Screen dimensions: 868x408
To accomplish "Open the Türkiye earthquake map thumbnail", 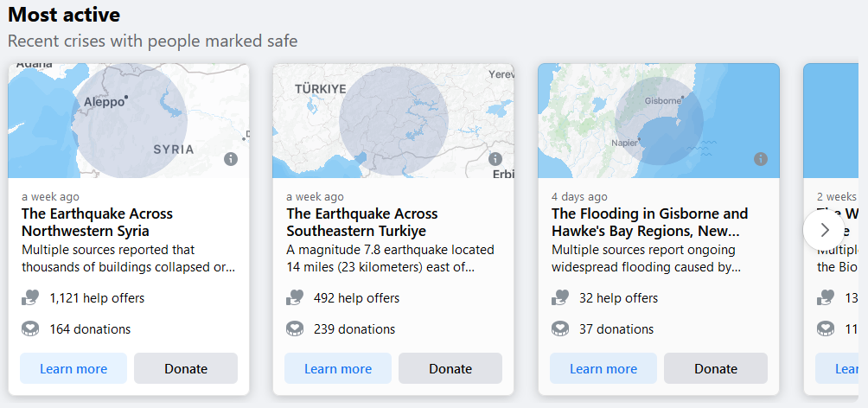I will 393,121.
